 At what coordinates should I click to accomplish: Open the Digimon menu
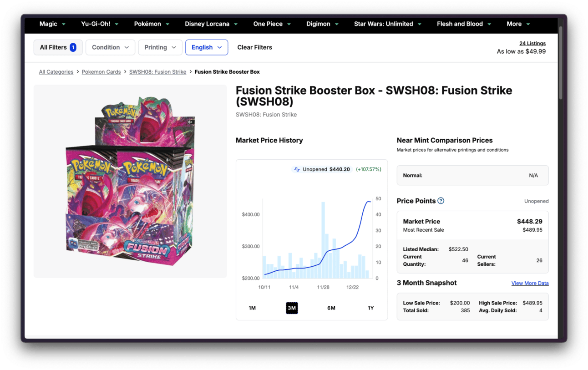pyautogui.click(x=323, y=24)
